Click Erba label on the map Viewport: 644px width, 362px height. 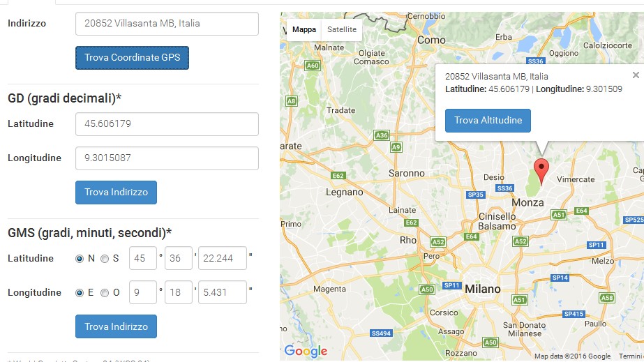504,37
